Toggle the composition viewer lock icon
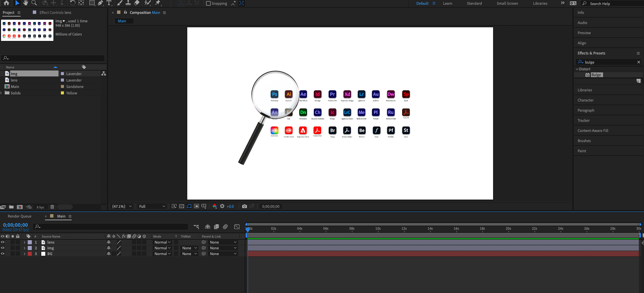The height and width of the screenshot is (293, 644). point(125,12)
